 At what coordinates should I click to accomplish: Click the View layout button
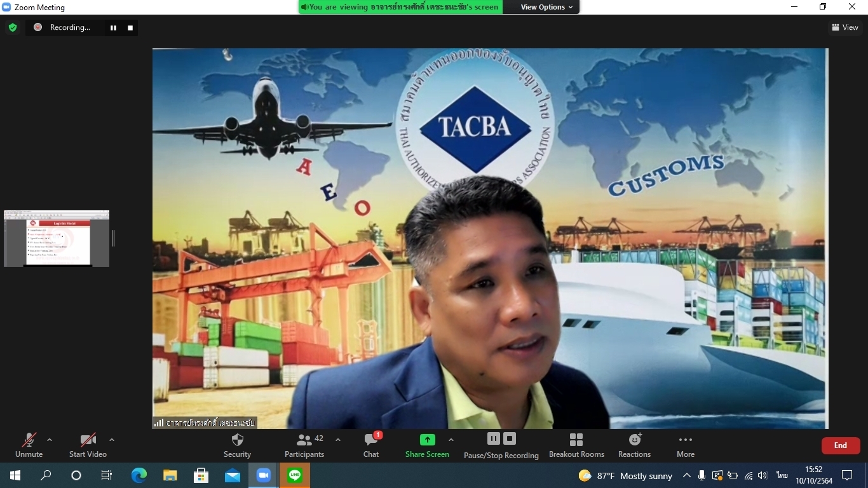pos(845,27)
